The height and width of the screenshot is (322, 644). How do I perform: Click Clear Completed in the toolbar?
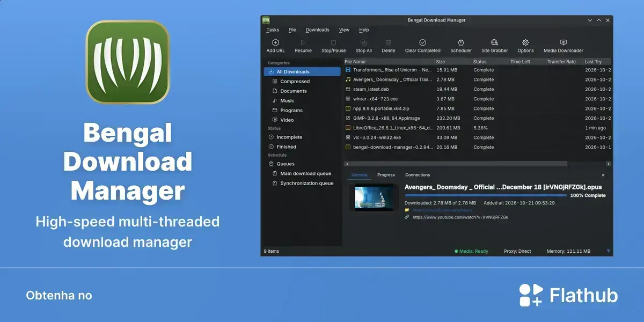[x=422, y=46]
